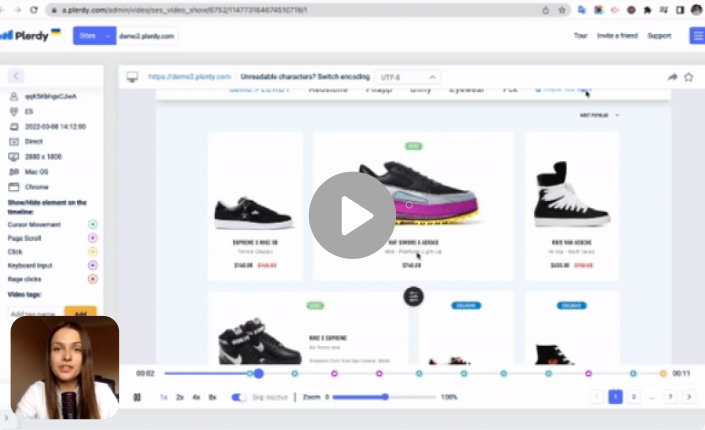
Task: Toggle the browser side panel icon
Action: coord(680,10)
